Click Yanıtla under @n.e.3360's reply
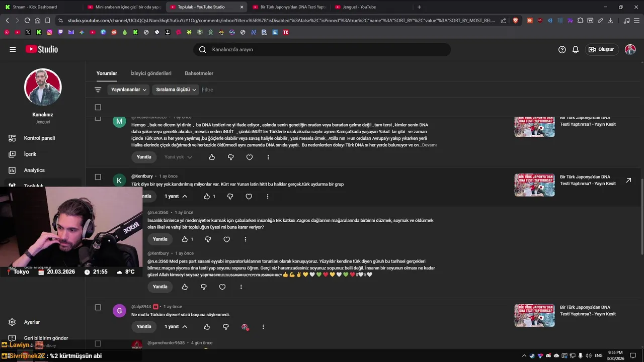 (160, 239)
